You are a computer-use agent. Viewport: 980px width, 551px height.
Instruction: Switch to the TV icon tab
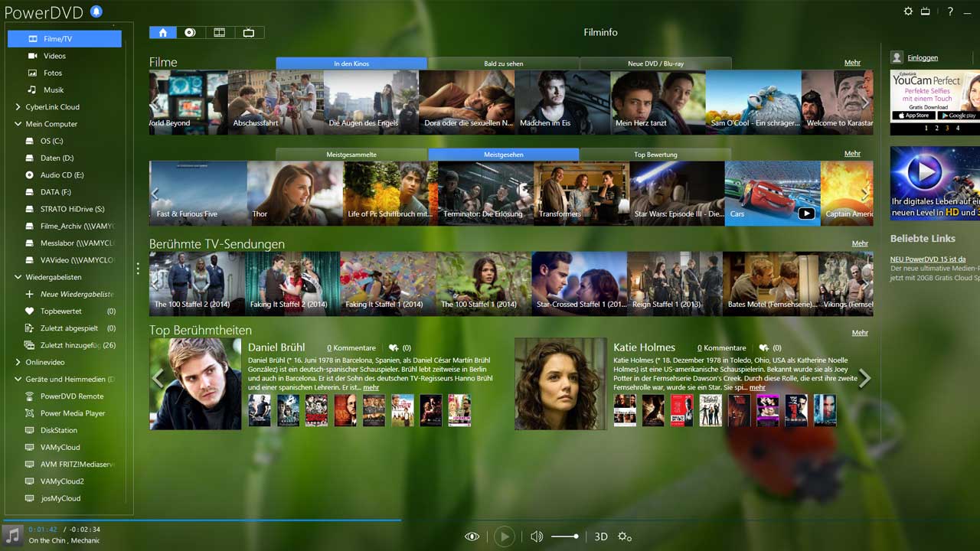(249, 32)
